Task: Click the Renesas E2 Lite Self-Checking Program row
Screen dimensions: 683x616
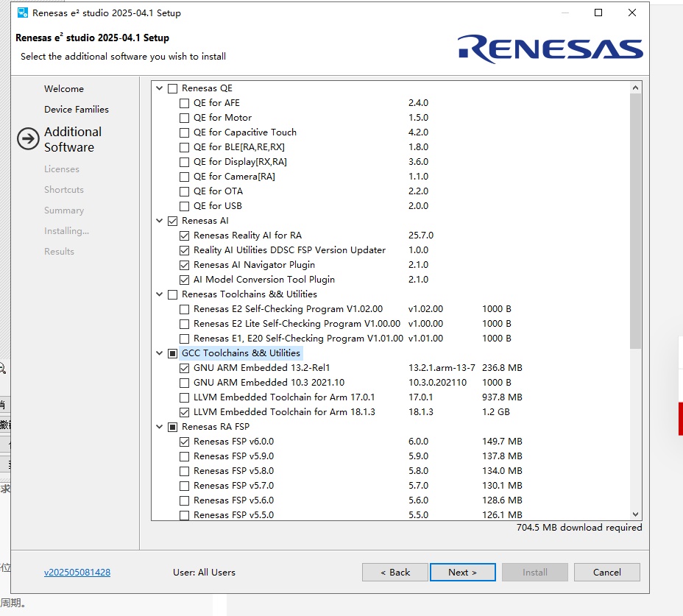Action: point(297,324)
